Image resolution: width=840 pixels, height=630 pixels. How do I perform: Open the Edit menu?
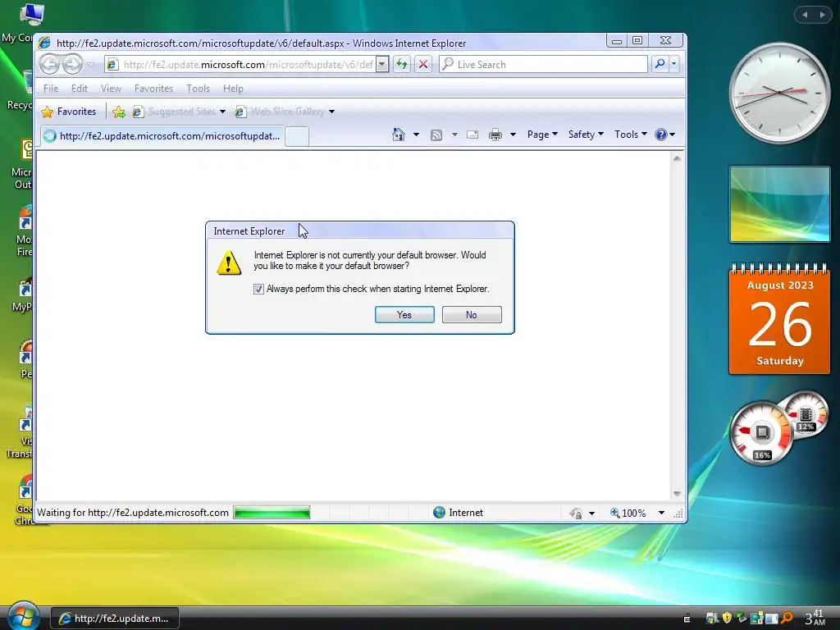(80, 89)
